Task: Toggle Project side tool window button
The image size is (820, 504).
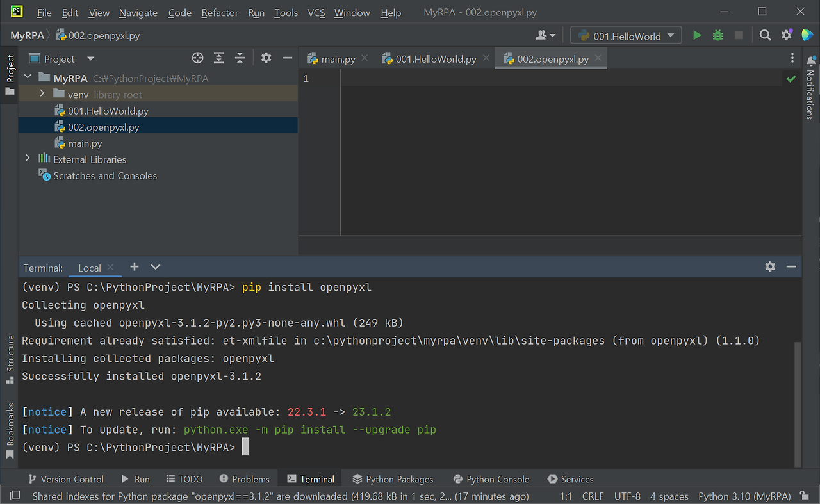Action: click(x=10, y=74)
